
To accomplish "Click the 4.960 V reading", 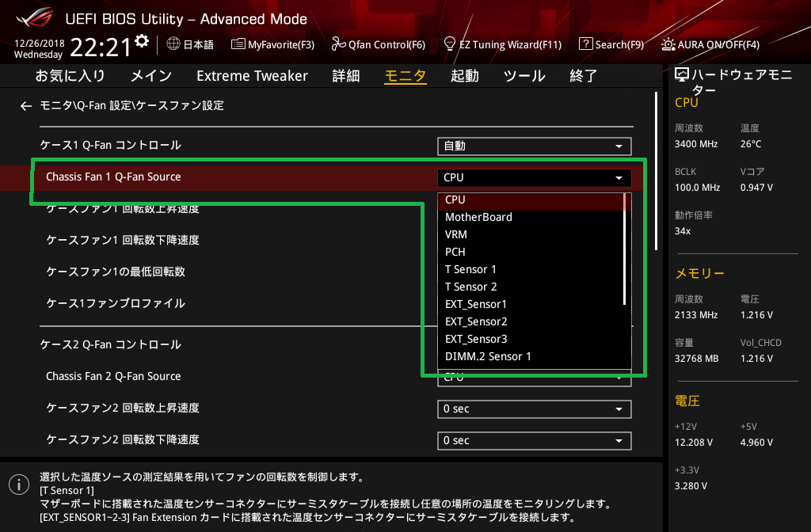I will click(x=756, y=443).
